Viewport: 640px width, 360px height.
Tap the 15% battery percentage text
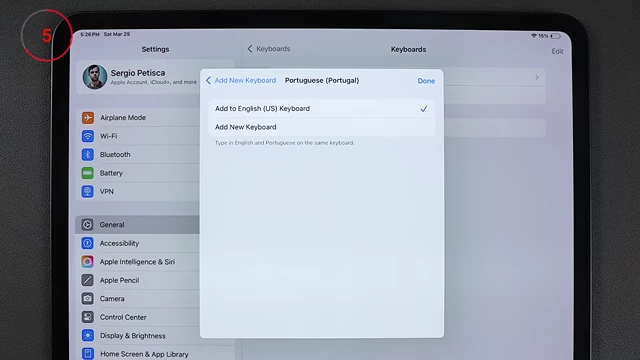click(543, 36)
